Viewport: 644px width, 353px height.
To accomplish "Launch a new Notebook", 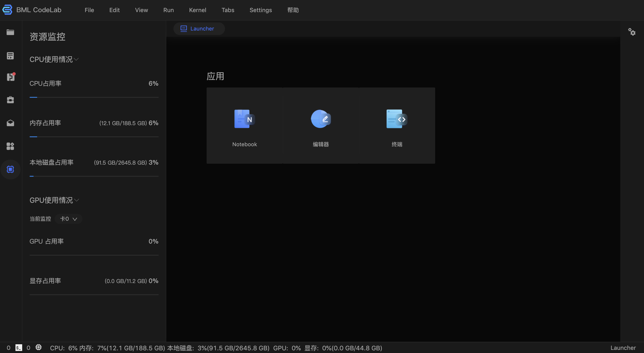I will (x=244, y=126).
